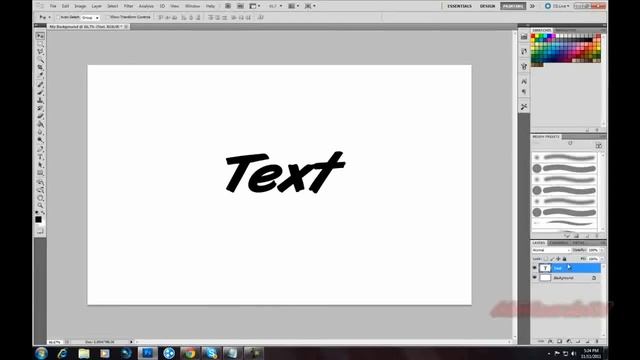Open the Auto-Select Group dropdown
640x360 pixels.
pos(90,18)
